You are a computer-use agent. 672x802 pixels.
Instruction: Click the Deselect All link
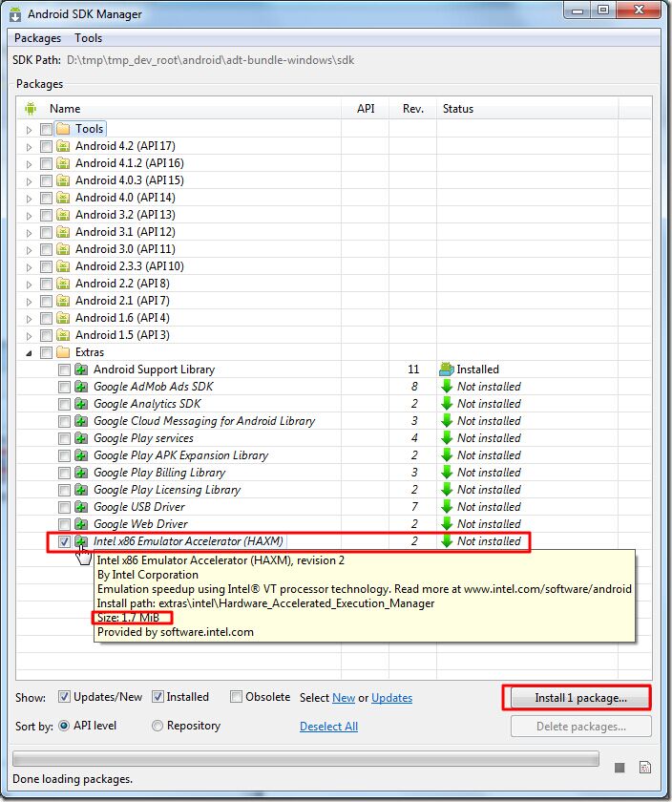pyautogui.click(x=328, y=727)
